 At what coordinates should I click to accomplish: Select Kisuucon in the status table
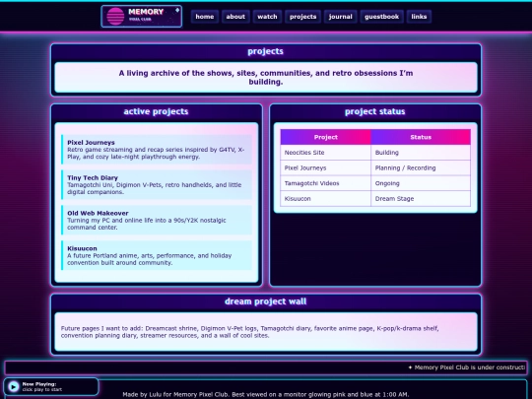coord(326,198)
